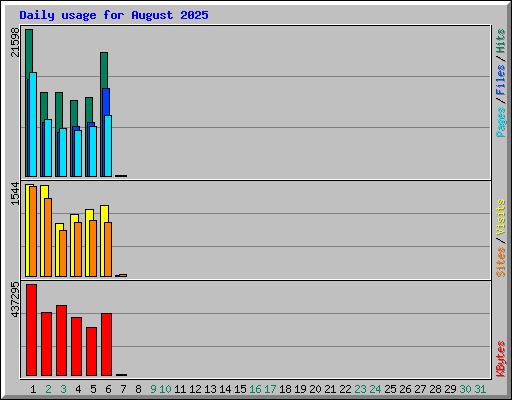The height and width of the screenshot is (400, 512).
Task: Click day label 27 on x-axis
Action: click(x=420, y=389)
